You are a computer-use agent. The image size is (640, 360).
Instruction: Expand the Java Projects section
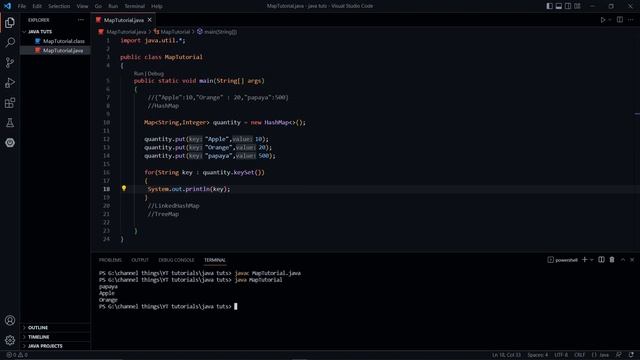(x=55, y=346)
